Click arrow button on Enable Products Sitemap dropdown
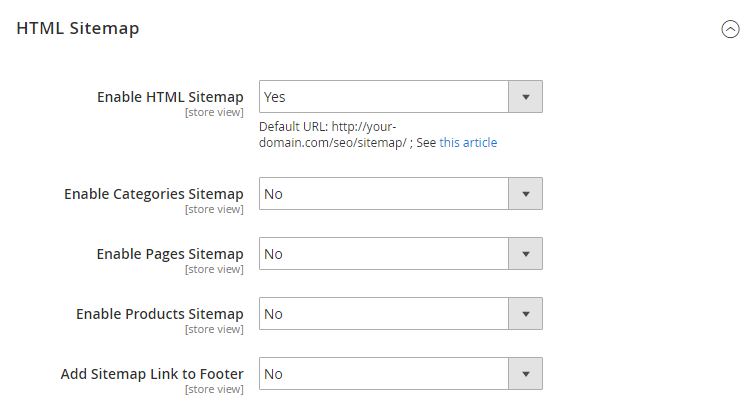This screenshot has width=751, height=418. [x=525, y=314]
